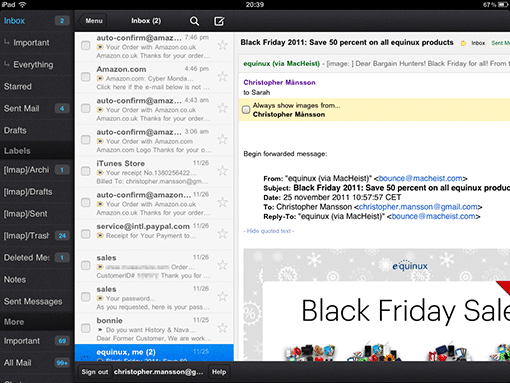Click the Hide quoted text link

[x=269, y=231]
